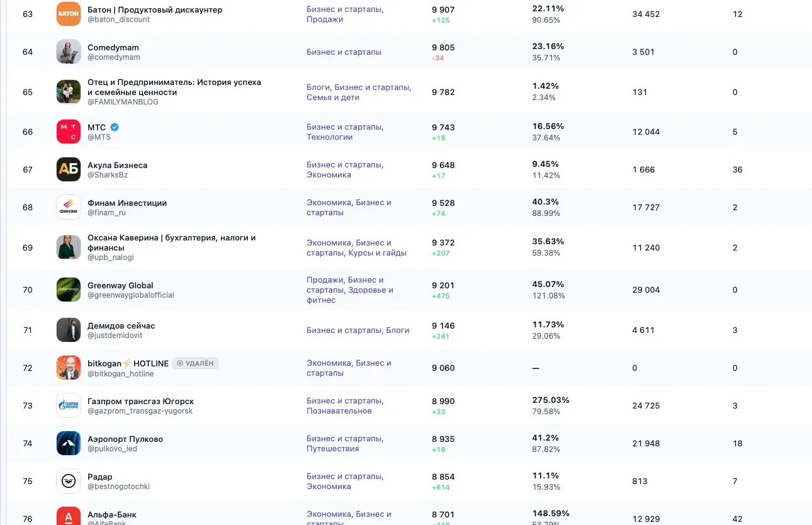Click the Greenway Global avatar icon
The height and width of the screenshot is (525, 812).
(x=69, y=290)
